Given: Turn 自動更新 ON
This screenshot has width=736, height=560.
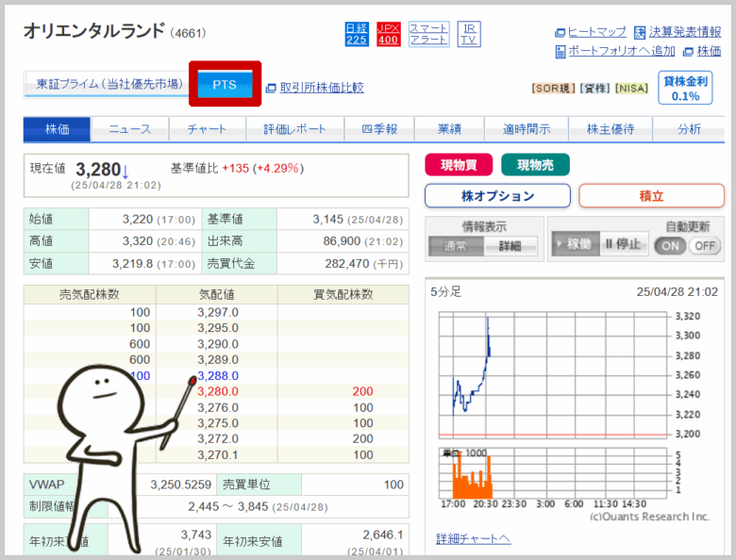Looking at the screenshot, I should tap(670, 246).
